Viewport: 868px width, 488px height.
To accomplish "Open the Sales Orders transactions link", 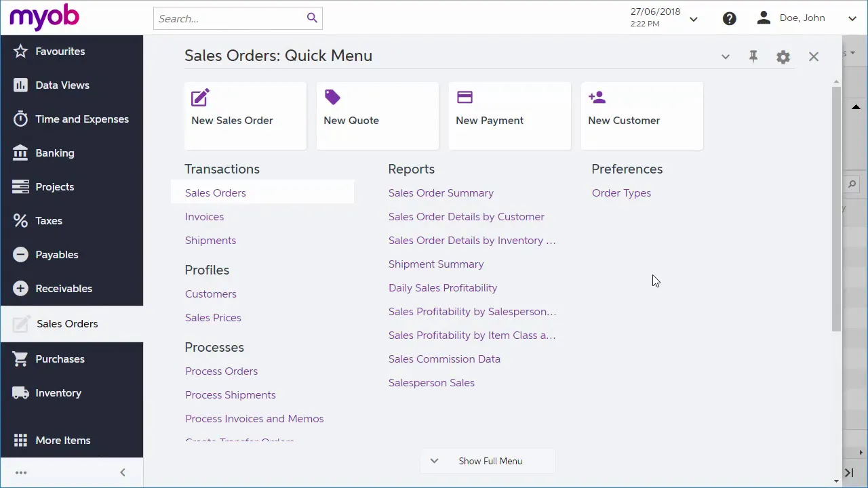I will 216,193.
